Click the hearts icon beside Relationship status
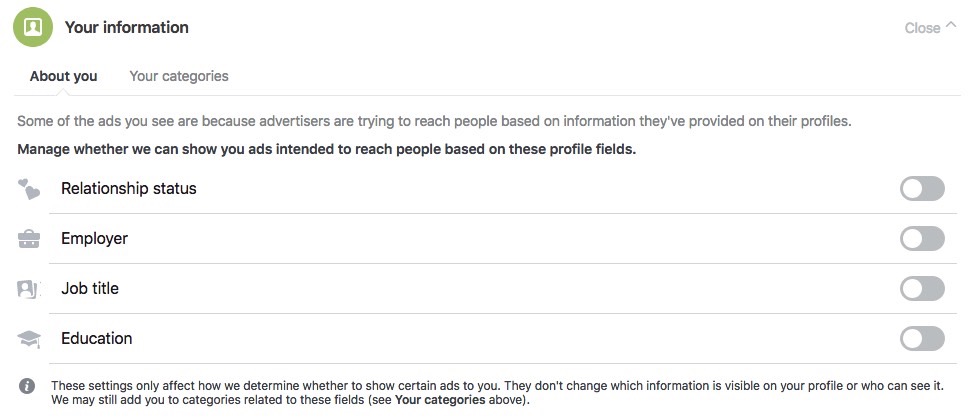 coord(29,189)
